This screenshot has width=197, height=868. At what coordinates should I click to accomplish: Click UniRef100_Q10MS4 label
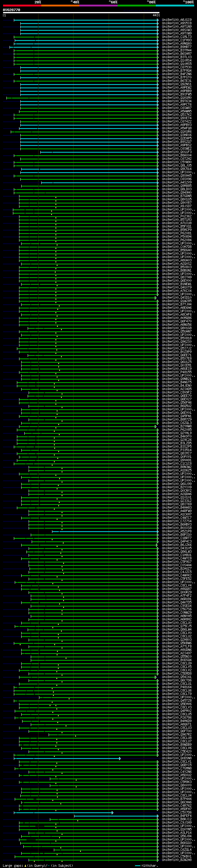(177, 61)
